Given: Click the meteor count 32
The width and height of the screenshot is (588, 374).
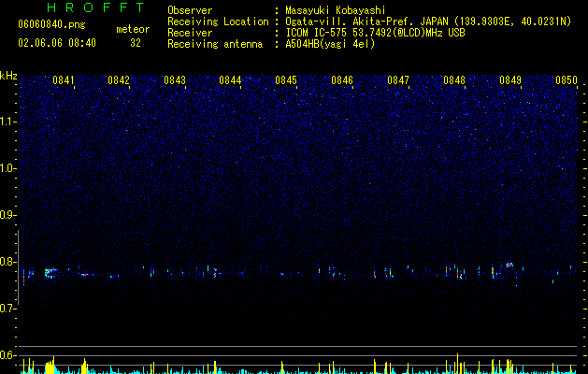Looking at the screenshot, I should tap(136, 43).
